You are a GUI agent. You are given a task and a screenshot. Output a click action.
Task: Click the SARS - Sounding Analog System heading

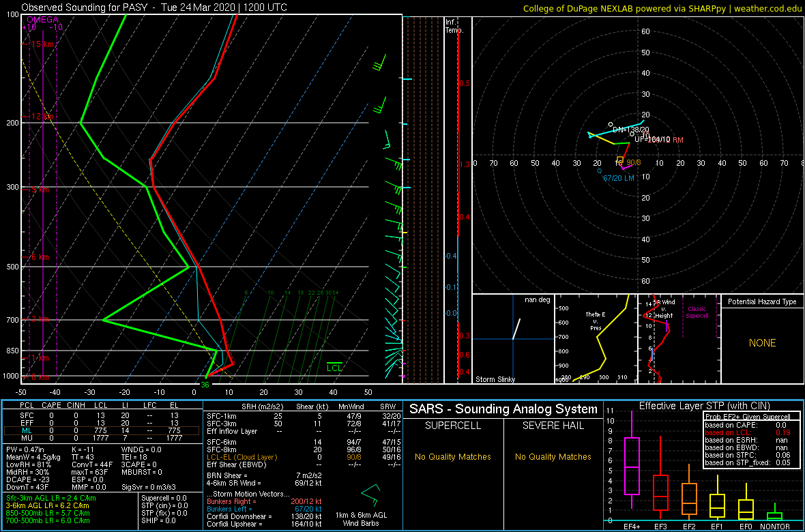coord(503,409)
